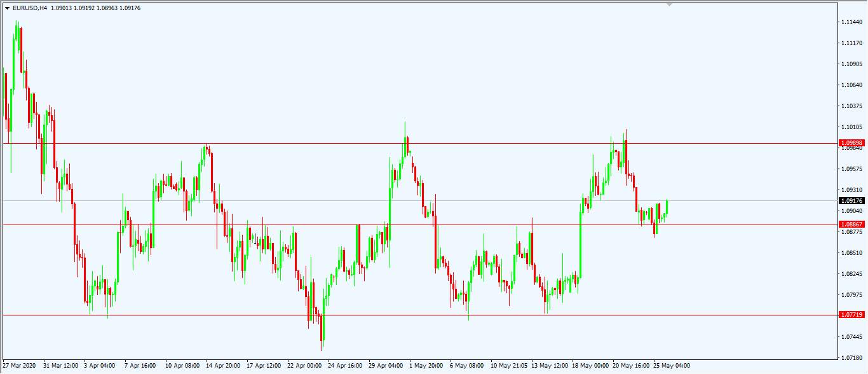868x374 pixels.
Task: Click the 1.09310 price axis label
Action: 851,190
